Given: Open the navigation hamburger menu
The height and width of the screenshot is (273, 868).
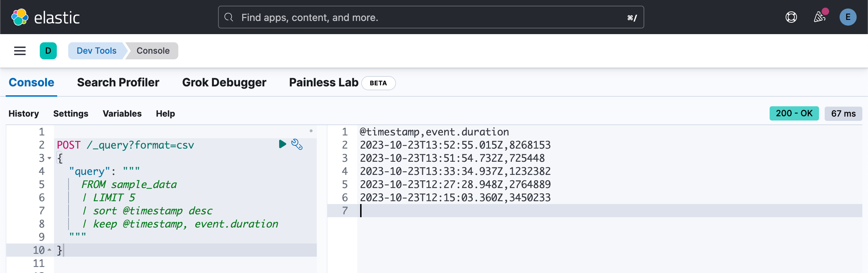Looking at the screenshot, I should [x=20, y=51].
